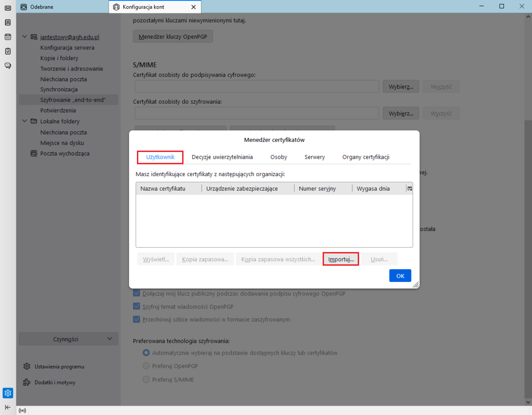
Task: Open the Address Book icon
Action: tap(8, 22)
